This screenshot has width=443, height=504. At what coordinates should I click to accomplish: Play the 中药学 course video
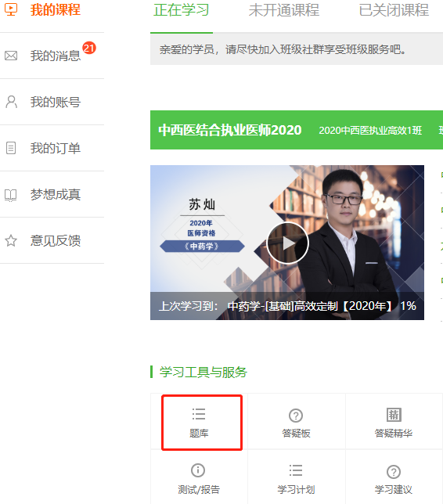point(287,243)
